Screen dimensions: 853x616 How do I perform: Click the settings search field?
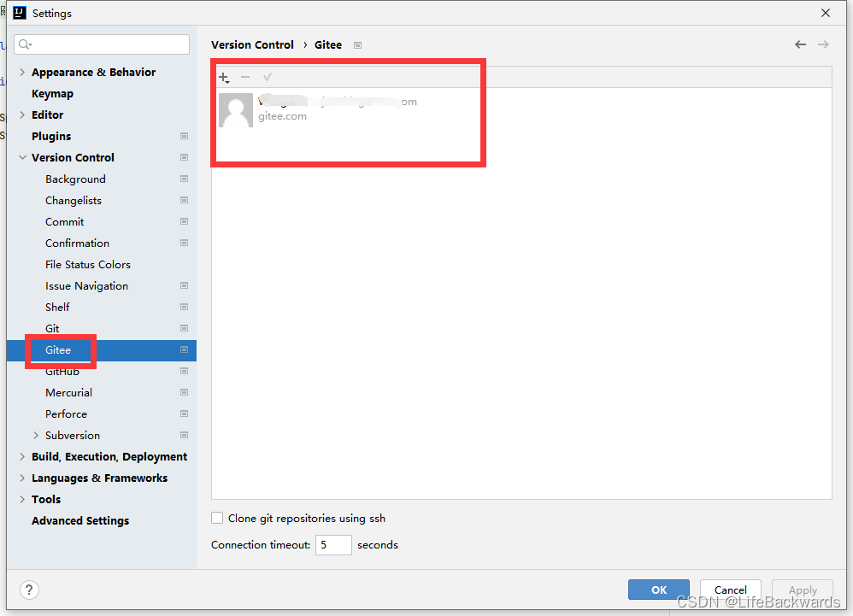coord(102,44)
